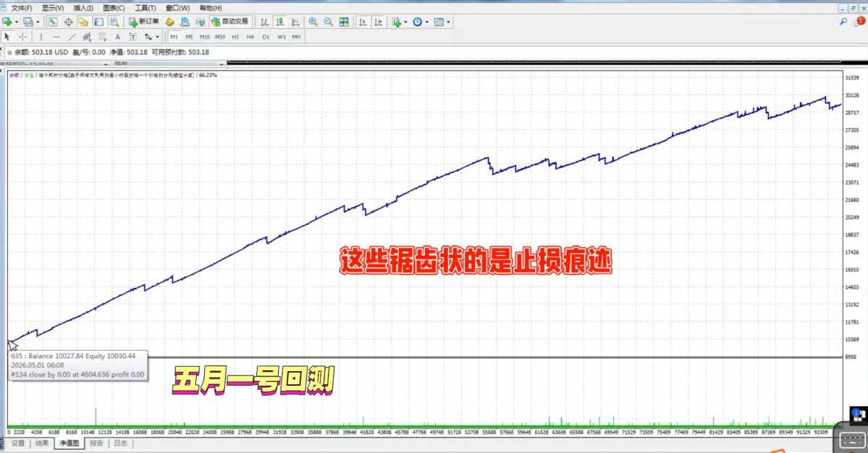868x453 pixels.
Task: Open the 工具(T) menu
Action: [x=145, y=8]
